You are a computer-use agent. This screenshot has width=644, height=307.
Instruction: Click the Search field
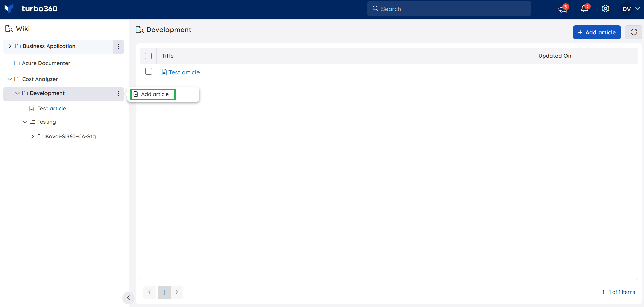[x=449, y=9]
